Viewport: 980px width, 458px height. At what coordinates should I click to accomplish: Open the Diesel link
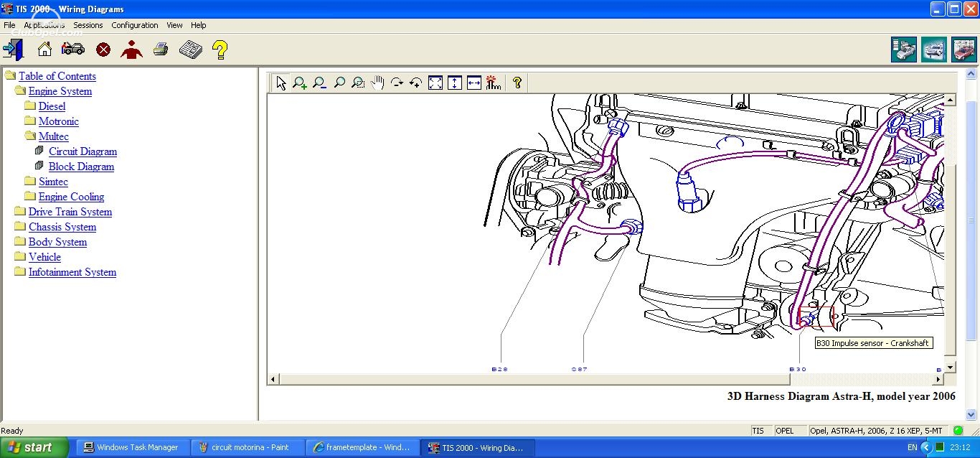[x=52, y=106]
